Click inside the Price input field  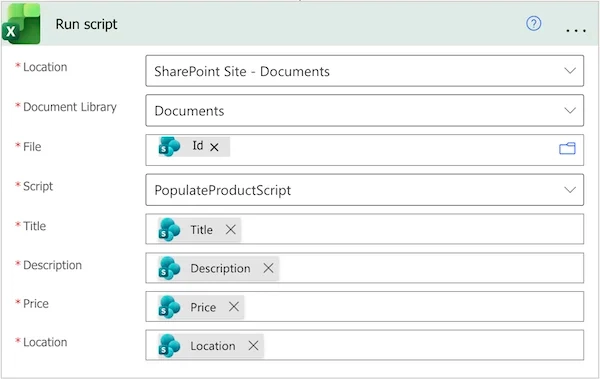[365, 307]
